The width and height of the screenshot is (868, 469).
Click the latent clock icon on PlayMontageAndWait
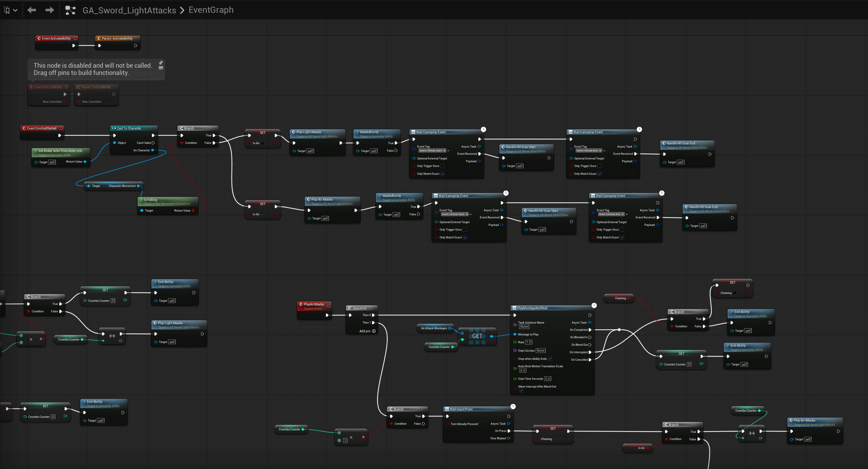[594, 305]
